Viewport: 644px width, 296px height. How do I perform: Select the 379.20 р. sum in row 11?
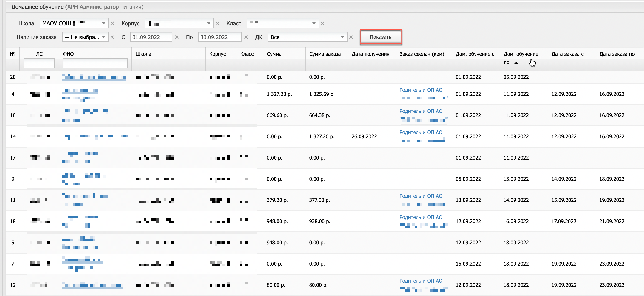(277, 200)
